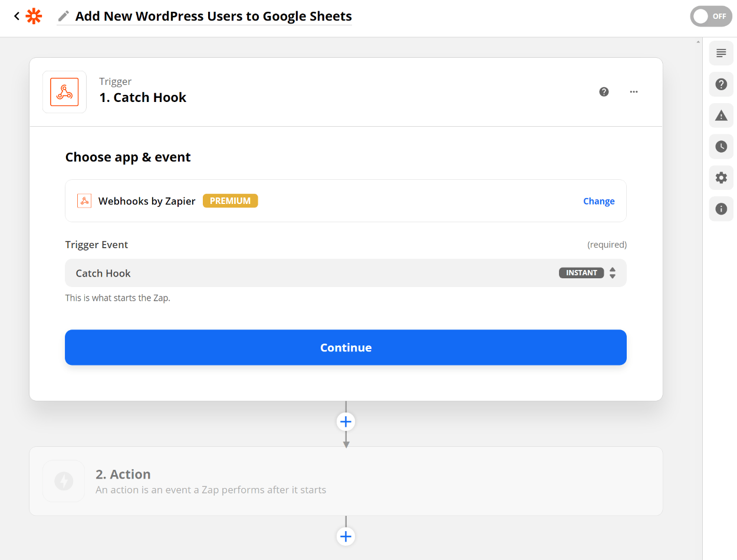Open the three-dot menu for Catch Hook step

[x=634, y=92]
